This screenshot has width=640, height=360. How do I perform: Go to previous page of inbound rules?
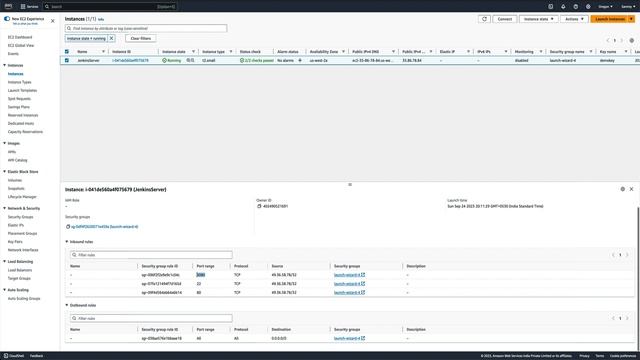613,255
